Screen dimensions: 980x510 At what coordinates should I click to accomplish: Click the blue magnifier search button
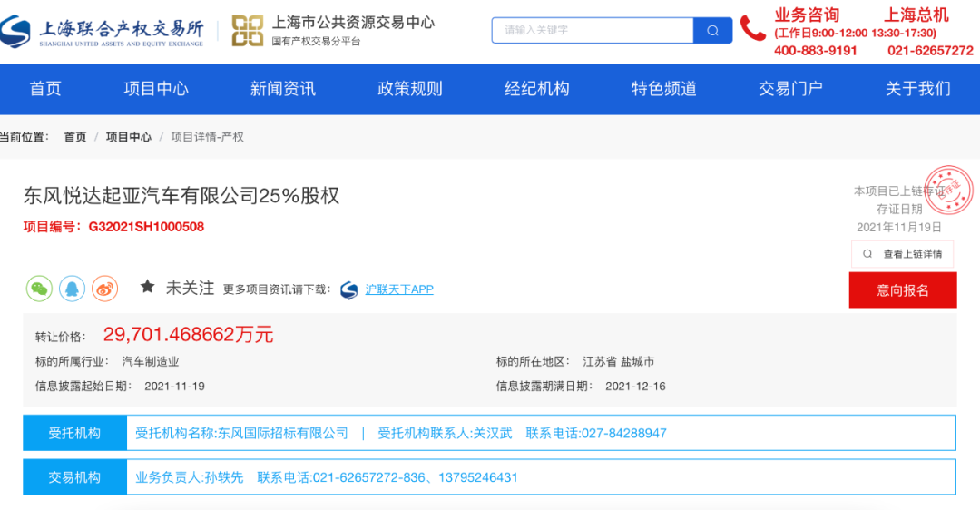712,31
